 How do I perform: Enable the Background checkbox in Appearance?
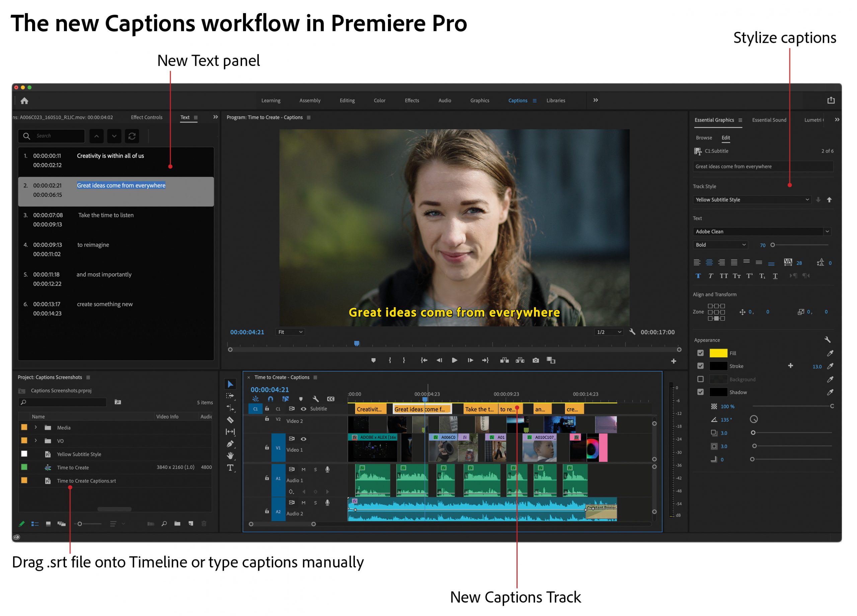[701, 379]
